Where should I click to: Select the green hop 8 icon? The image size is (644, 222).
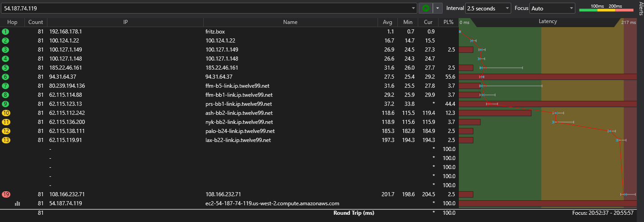[5, 95]
